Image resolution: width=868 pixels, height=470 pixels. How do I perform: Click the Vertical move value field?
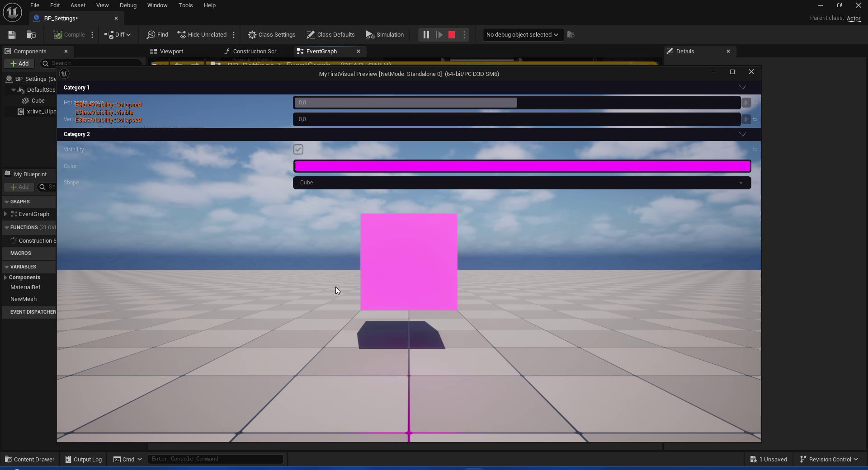coord(517,120)
